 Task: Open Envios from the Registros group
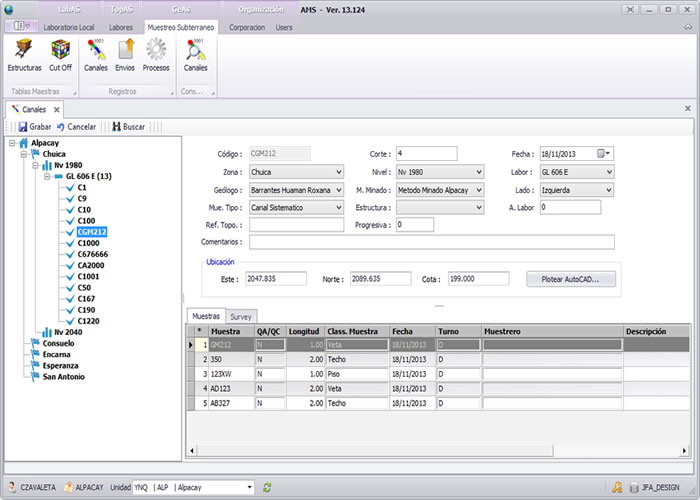pyautogui.click(x=125, y=49)
